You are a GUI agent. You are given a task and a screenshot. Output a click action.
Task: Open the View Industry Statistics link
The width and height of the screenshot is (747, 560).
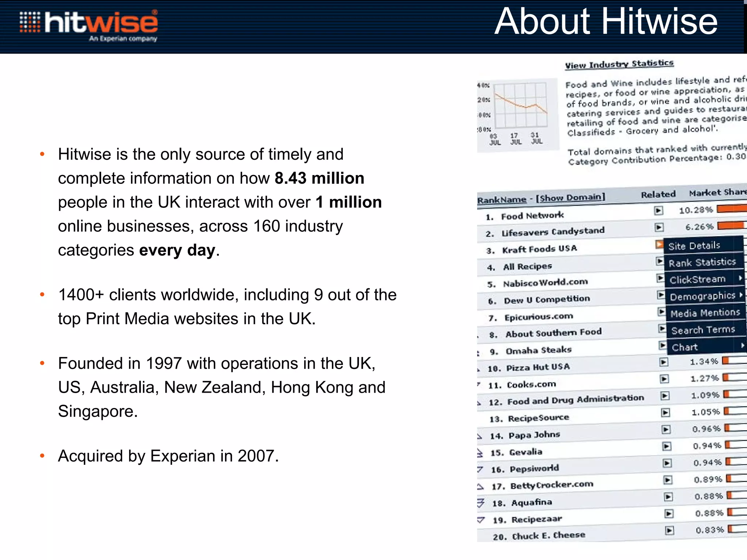619,64
